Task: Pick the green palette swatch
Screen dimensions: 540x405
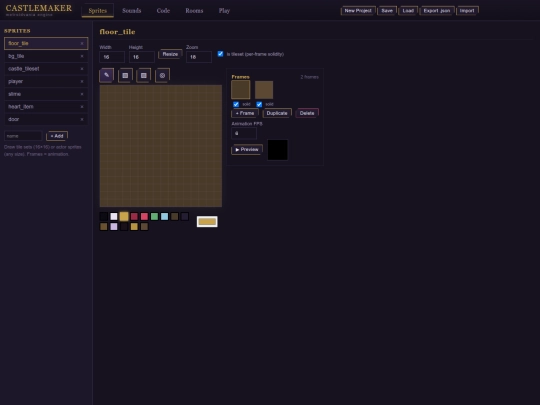Action: (x=154, y=216)
